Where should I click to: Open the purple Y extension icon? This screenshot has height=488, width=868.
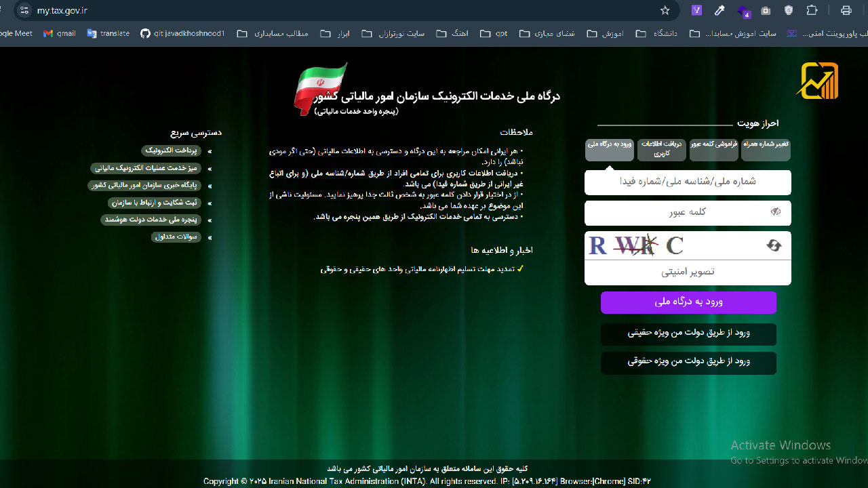pos(696,10)
